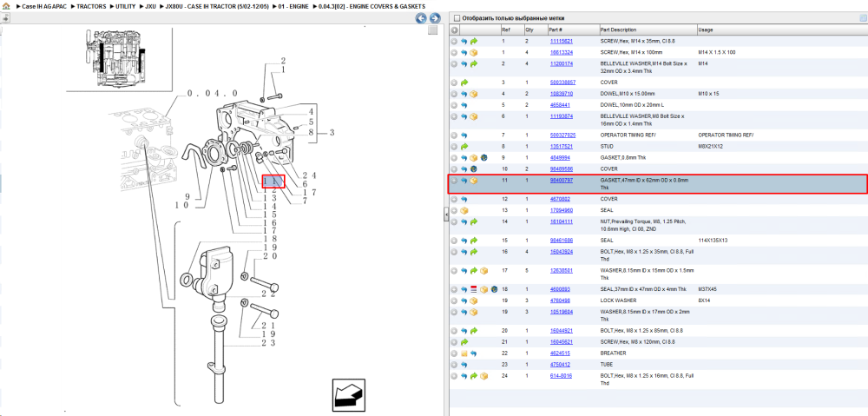
Task: Click the box icon in highlighted Ref 11 row
Action: 473,182
